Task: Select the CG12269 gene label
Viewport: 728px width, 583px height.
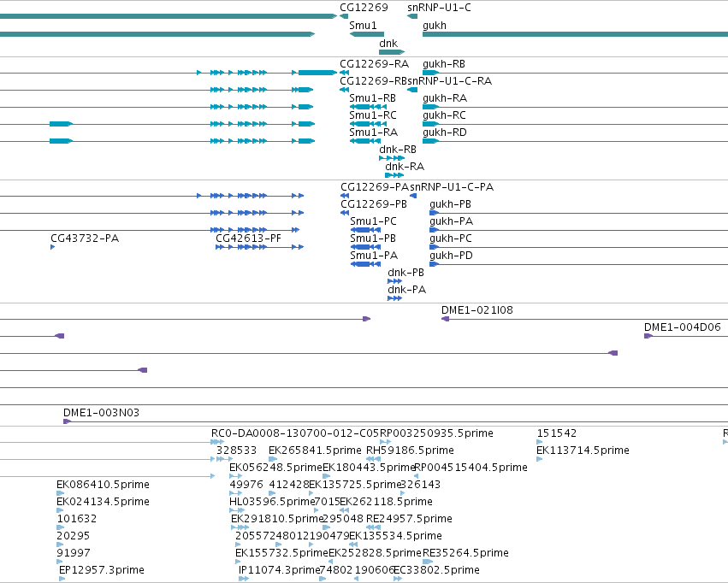Action: 364,8
